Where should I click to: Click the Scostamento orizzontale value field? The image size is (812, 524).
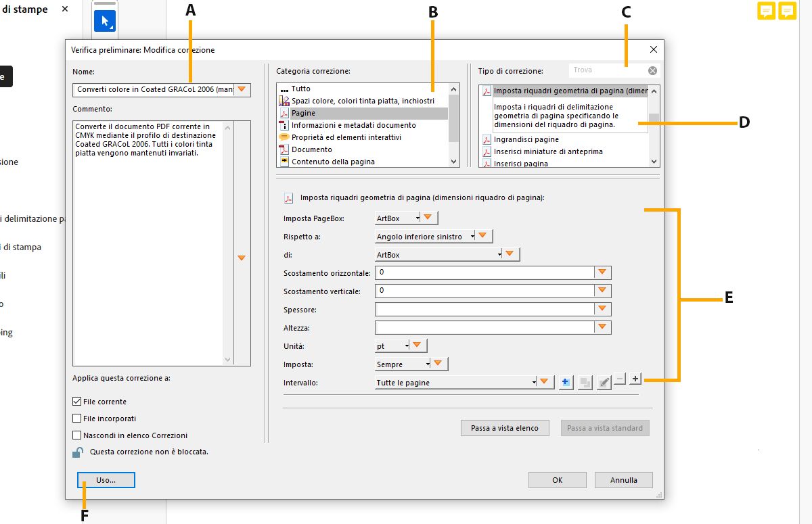(x=484, y=272)
